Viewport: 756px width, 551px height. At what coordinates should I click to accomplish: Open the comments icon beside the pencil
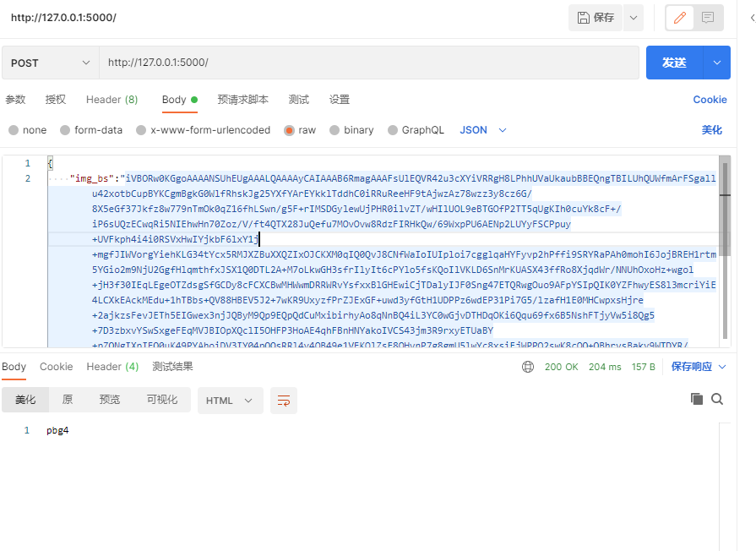pyautogui.click(x=708, y=18)
